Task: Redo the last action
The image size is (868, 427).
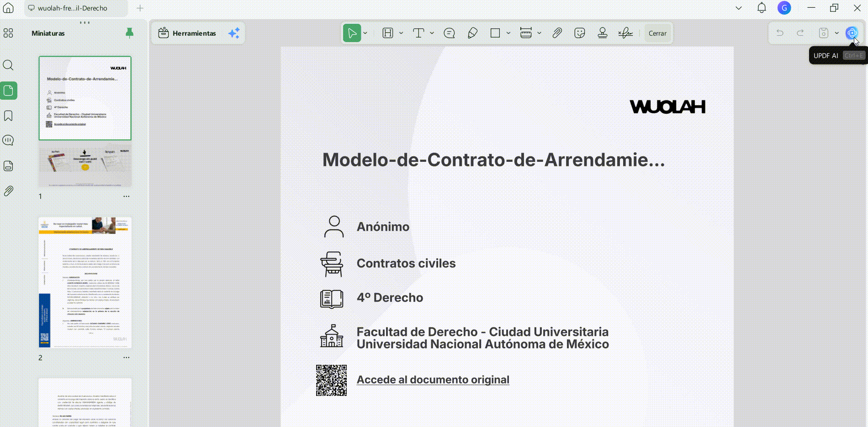Action: pyautogui.click(x=800, y=33)
